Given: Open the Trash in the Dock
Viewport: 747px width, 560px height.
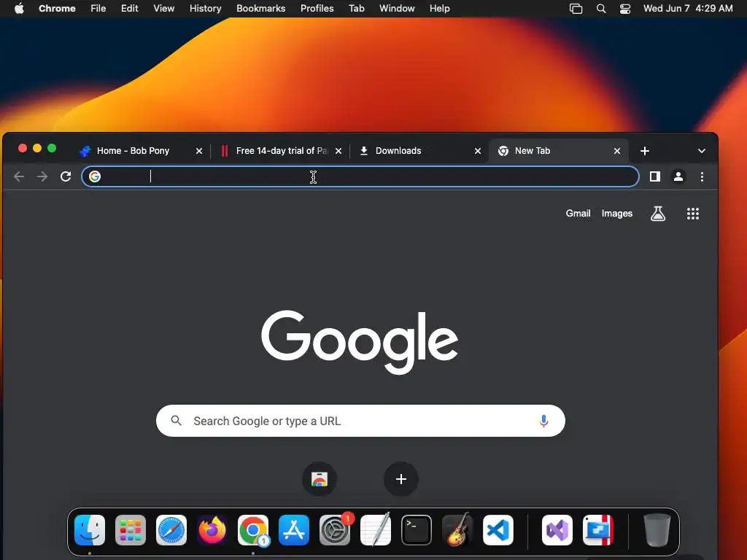Looking at the screenshot, I should click(x=657, y=530).
